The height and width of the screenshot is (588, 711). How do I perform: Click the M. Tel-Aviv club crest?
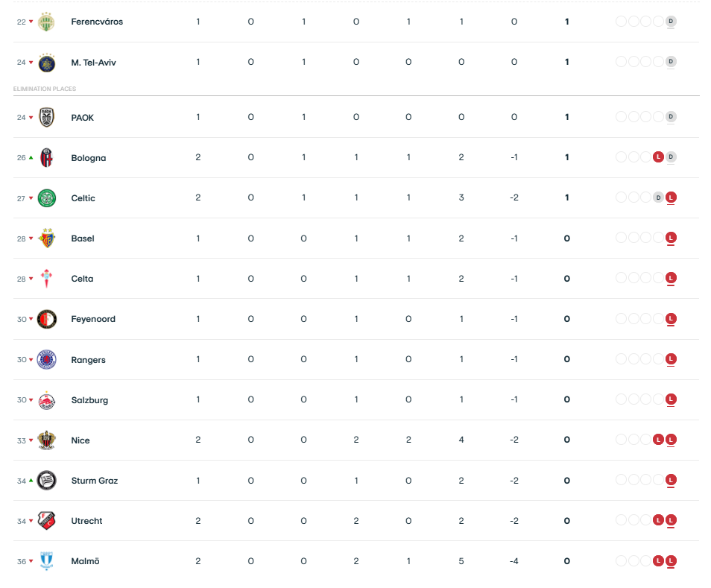pos(47,63)
